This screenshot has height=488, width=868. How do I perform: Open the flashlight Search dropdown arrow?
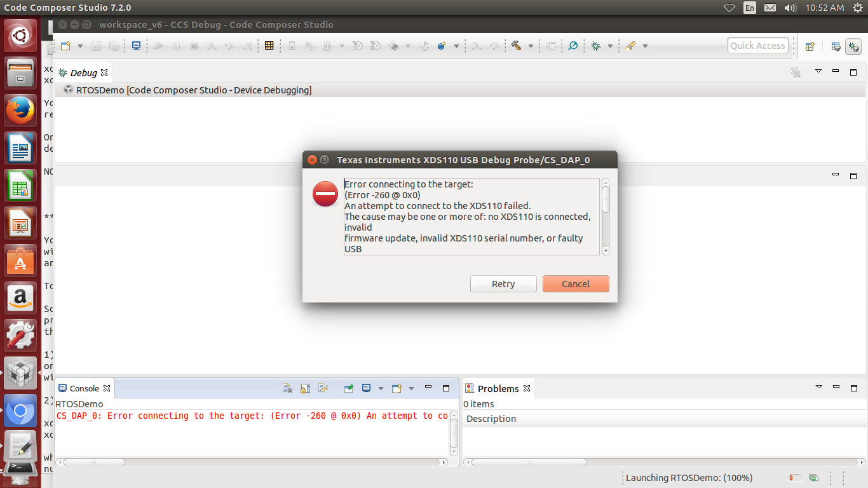coord(645,46)
